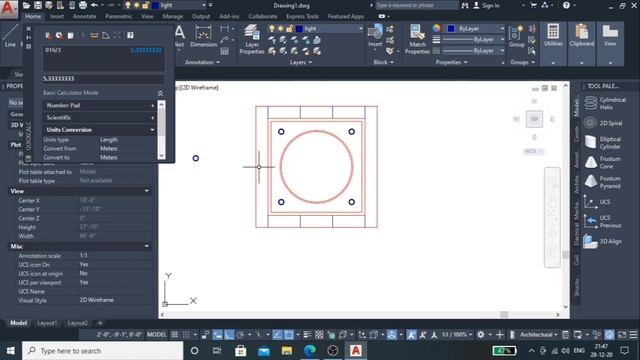
Task: Open the Architectural units dropdown in status bar
Action: (538, 335)
